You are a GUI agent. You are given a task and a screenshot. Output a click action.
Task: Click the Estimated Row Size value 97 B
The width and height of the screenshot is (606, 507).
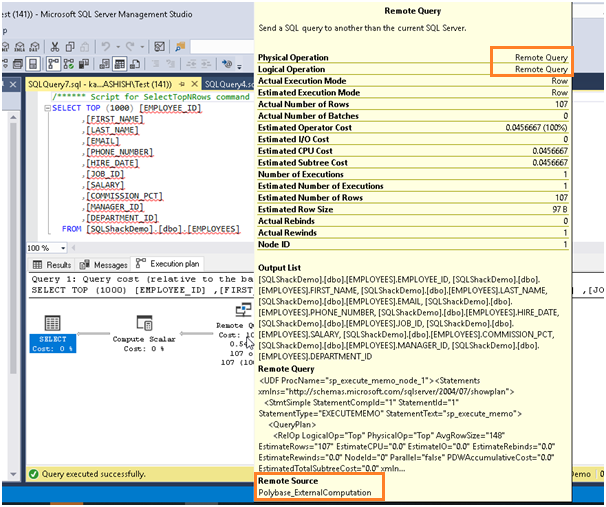560,209
